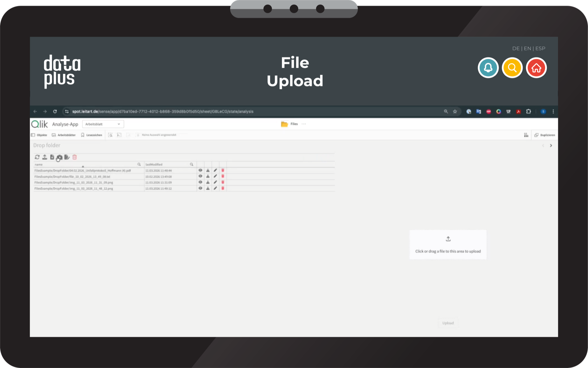
Task: Select the 10.02.2026 13:49:08 date cell
Action: [158, 177]
